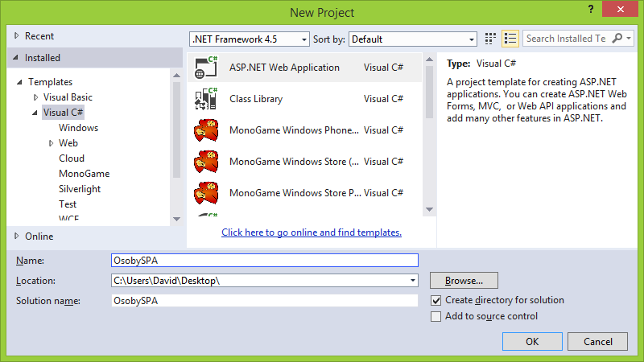
Task: Click tree panel scrollbar down arrow
Action: (176, 219)
